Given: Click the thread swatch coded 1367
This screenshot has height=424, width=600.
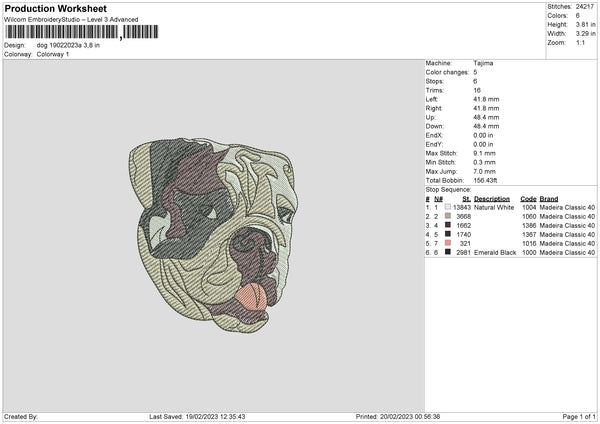Looking at the screenshot, I should point(446,234).
